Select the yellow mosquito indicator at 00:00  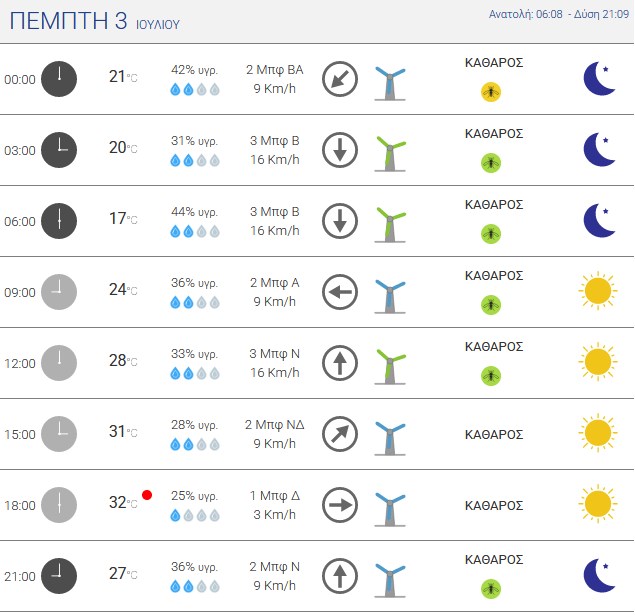(x=491, y=92)
